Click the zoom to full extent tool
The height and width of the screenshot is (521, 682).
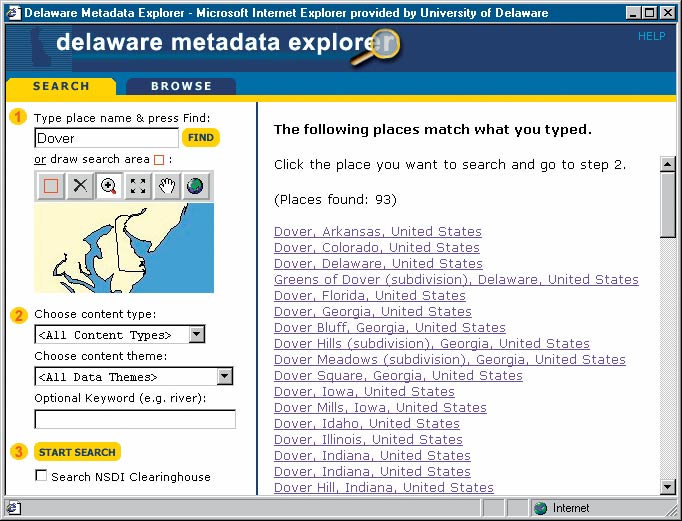pyautogui.click(x=138, y=186)
